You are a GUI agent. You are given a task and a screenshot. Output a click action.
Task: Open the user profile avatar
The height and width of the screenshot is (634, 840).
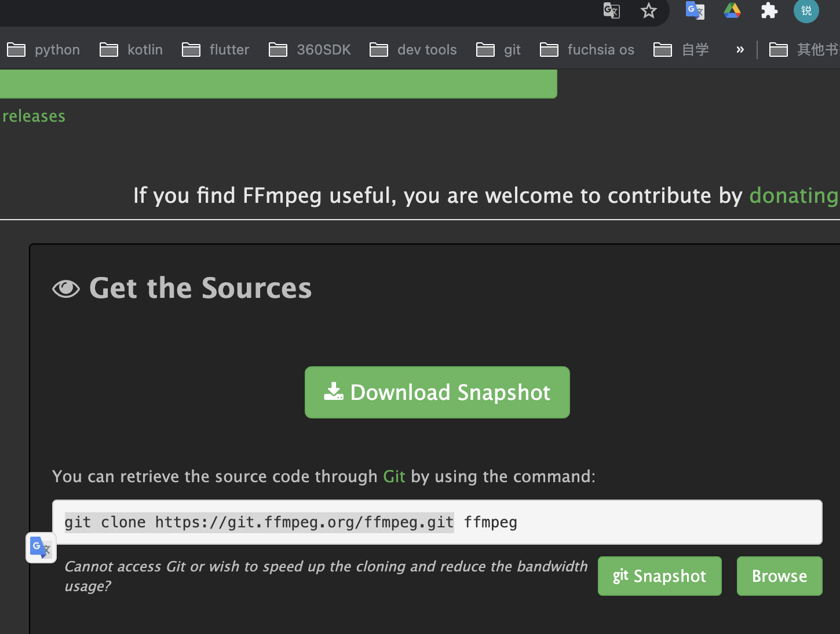806,10
